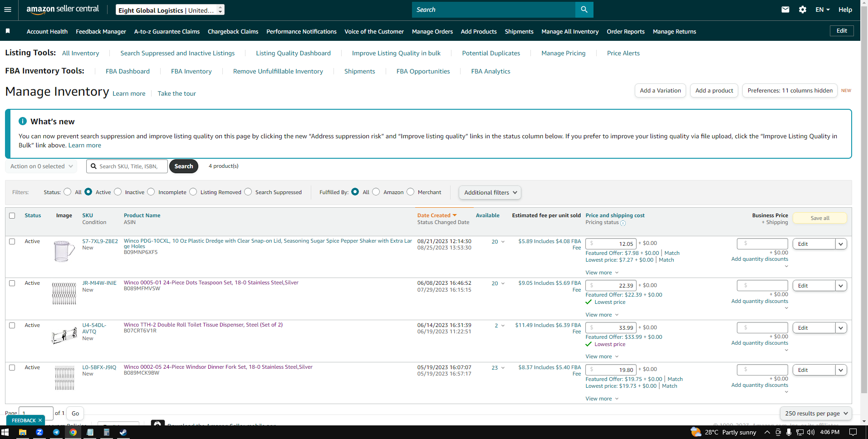Click the price field showing 12.05
868x439 pixels.
tap(611, 244)
